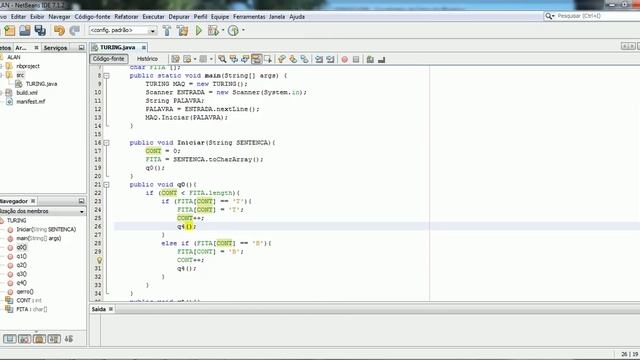This screenshot has width=640, height=360.
Task: Click the Clean and Build icon
Action: [182, 31]
